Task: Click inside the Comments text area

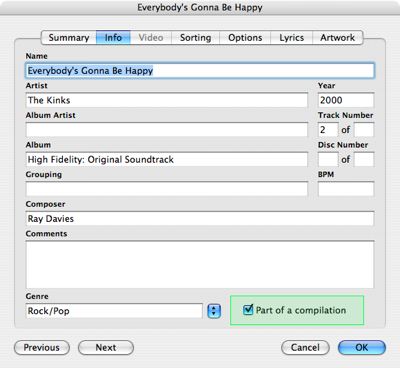Action: click(x=200, y=265)
